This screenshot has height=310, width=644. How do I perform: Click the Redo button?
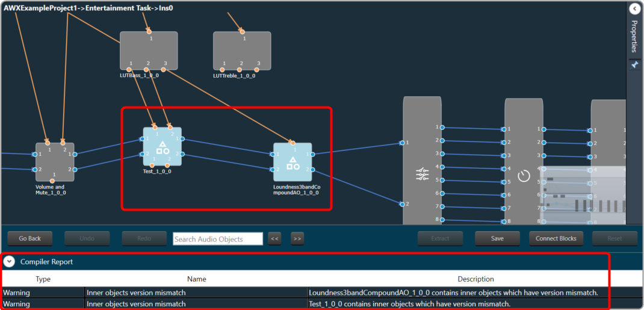point(144,238)
